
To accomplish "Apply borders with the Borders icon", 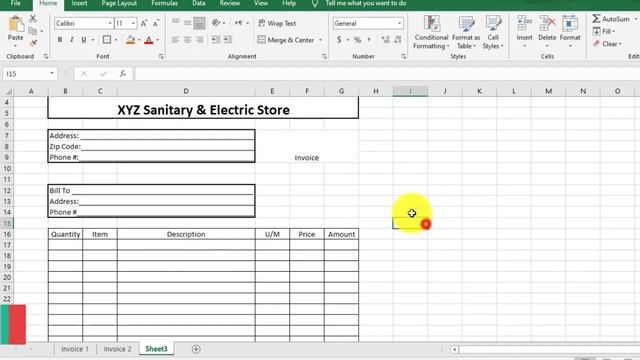I will [107, 40].
